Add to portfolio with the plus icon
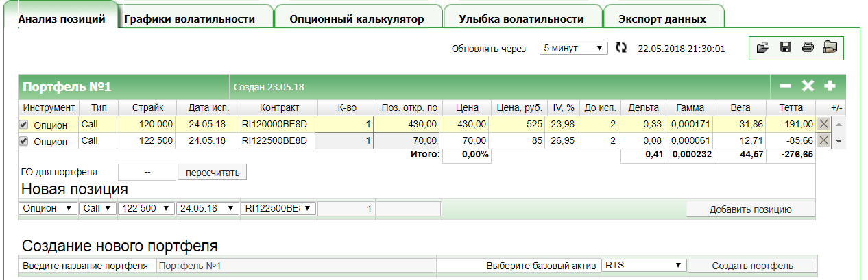The height and width of the screenshot is (280, 868). pos(830,86)
